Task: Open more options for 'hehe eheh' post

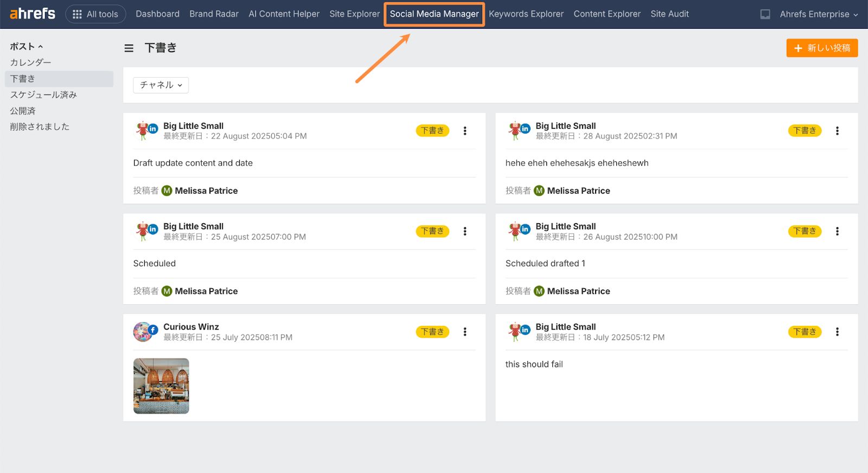Action: pos(837,131)
